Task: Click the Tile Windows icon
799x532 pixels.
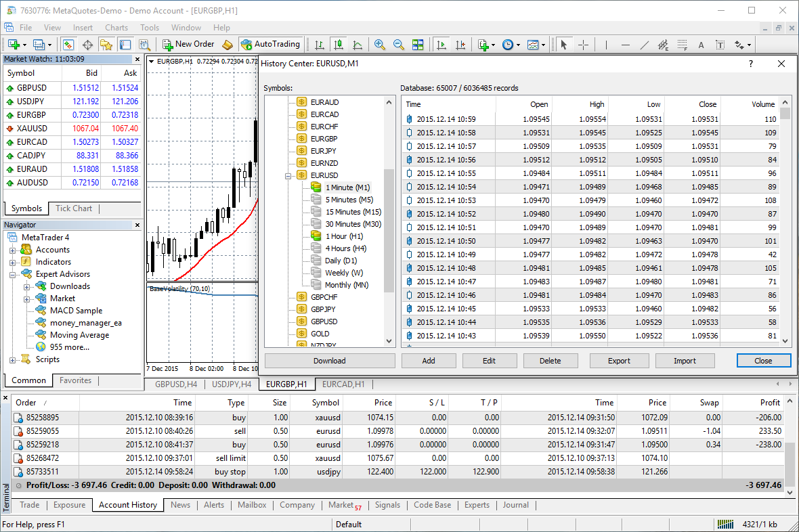Action: click(418, 45)
